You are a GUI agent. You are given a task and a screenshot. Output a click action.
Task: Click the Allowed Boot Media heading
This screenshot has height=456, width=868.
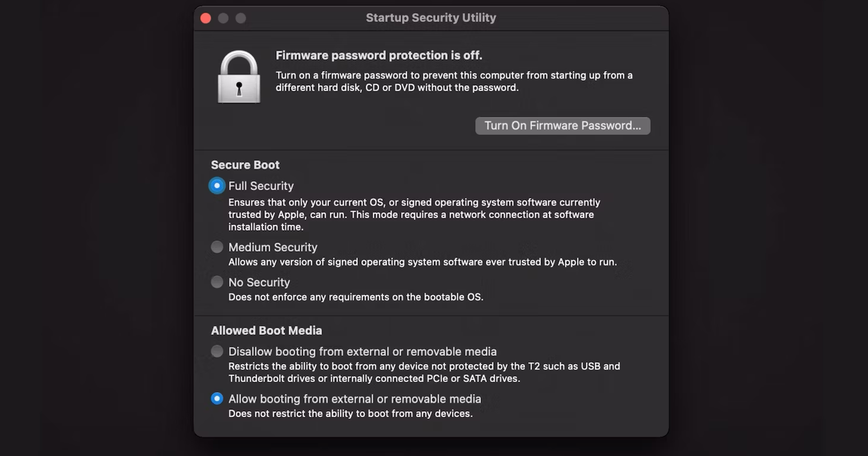tap(267, 330)
